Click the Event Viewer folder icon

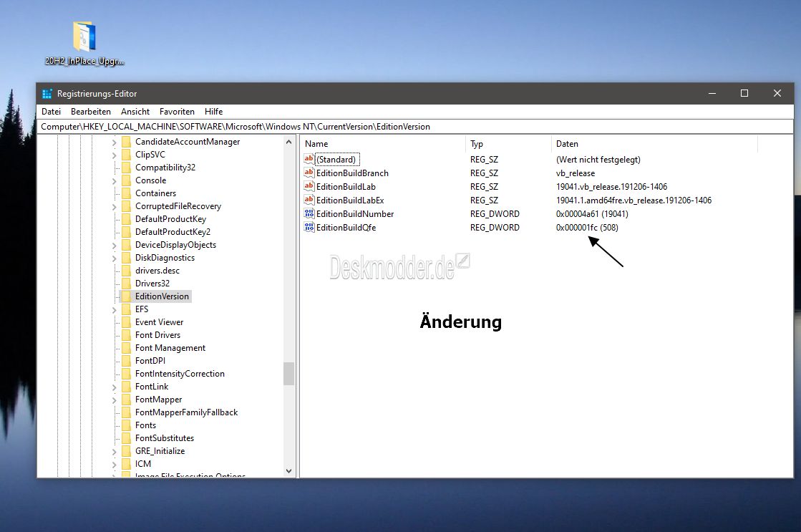click(x=126, y=322)
